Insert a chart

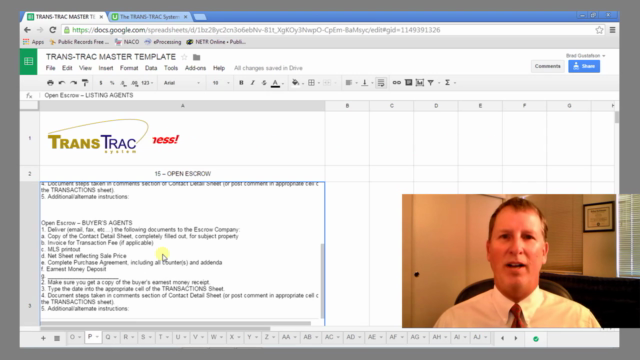tap(420, 83)
